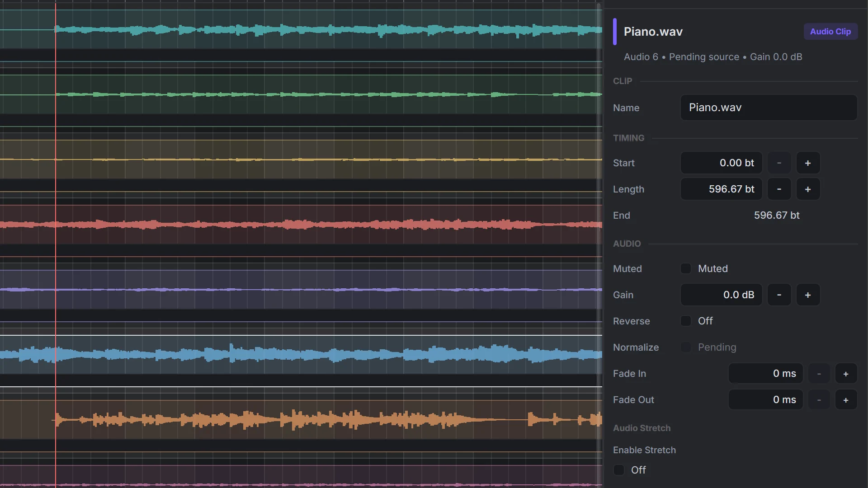Toggle the Normalize Pending checkbox

[686, 347]
